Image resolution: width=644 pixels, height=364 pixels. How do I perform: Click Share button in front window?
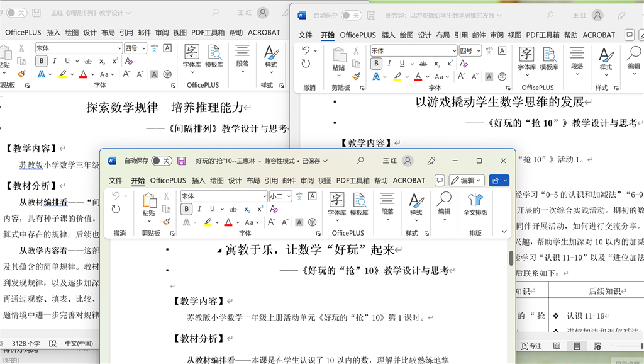(x=496, y=181)
